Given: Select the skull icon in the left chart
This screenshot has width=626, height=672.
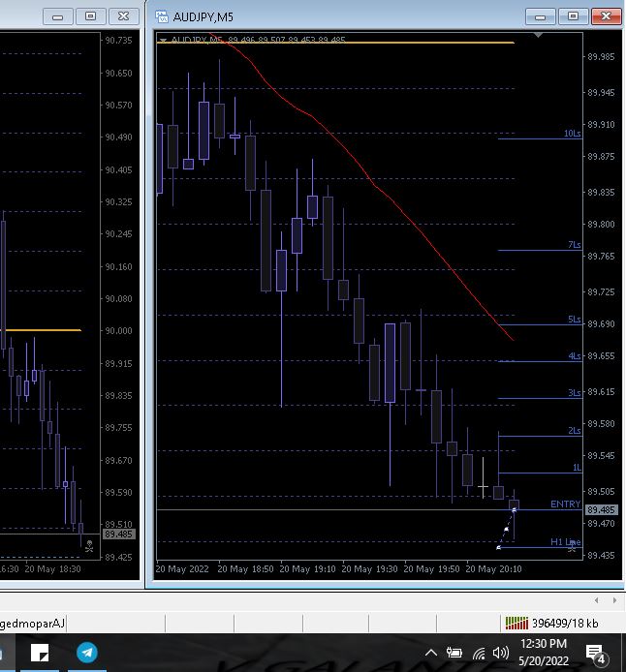Looking at the screenshot, I should tap(89, 546).
